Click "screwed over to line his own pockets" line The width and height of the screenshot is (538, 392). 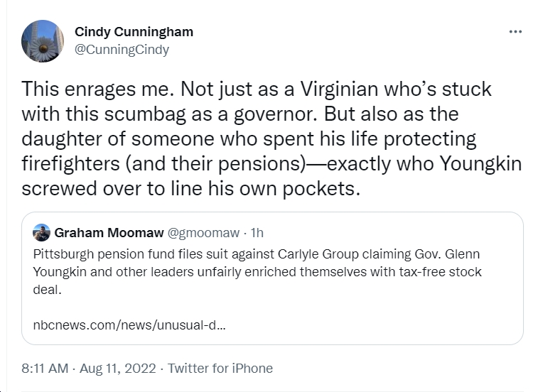click(x=190, y=189)
